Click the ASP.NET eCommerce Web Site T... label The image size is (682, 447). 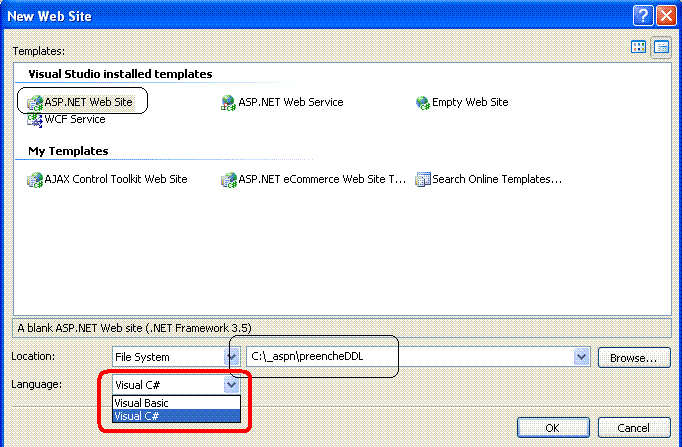(x=322, y=179)
